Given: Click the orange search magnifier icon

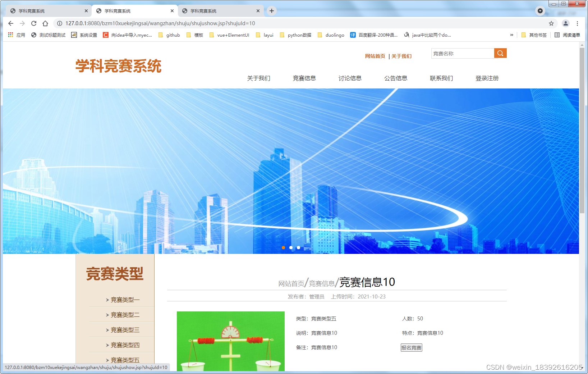Looking at the screenshot, I should (500, 53).
